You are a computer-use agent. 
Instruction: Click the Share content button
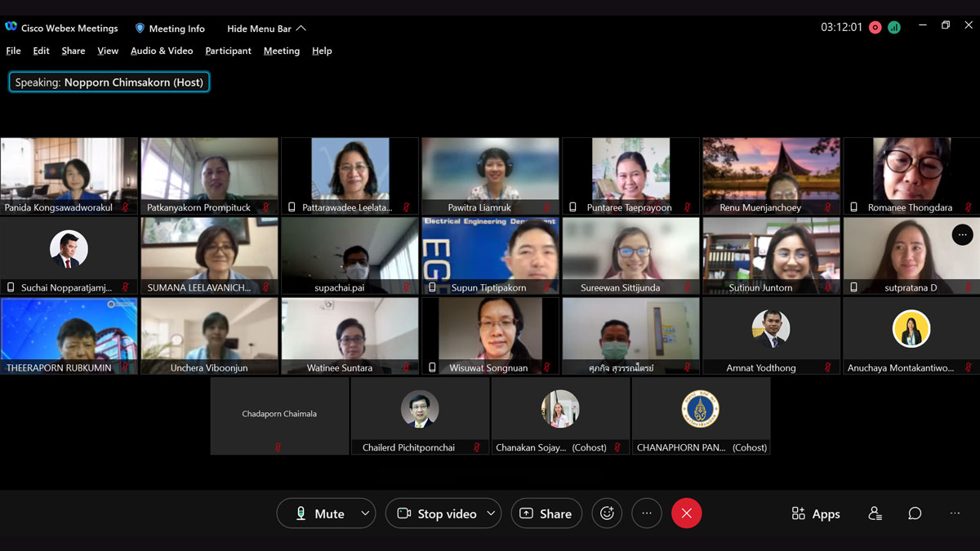tap(546, 513)
